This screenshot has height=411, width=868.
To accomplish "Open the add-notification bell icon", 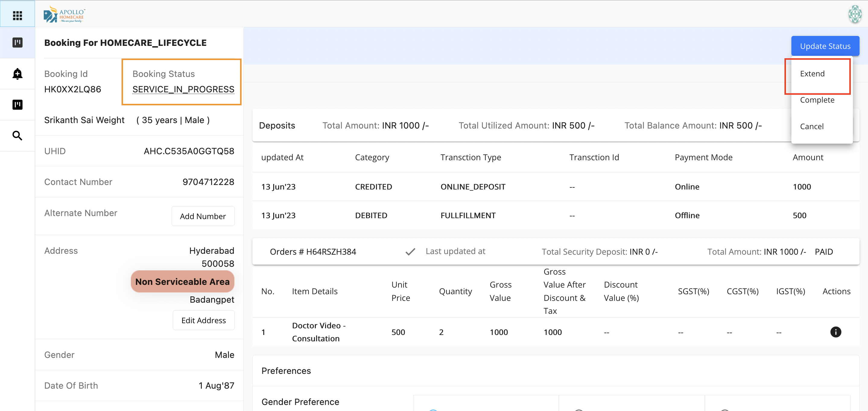I will coord(17,74).
